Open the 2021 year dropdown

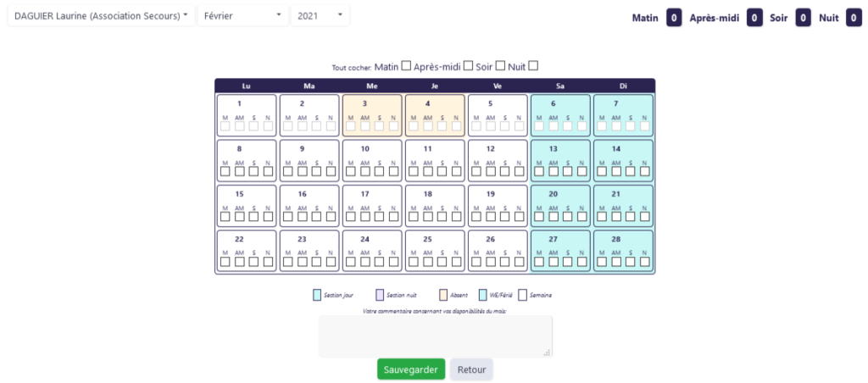319,15
